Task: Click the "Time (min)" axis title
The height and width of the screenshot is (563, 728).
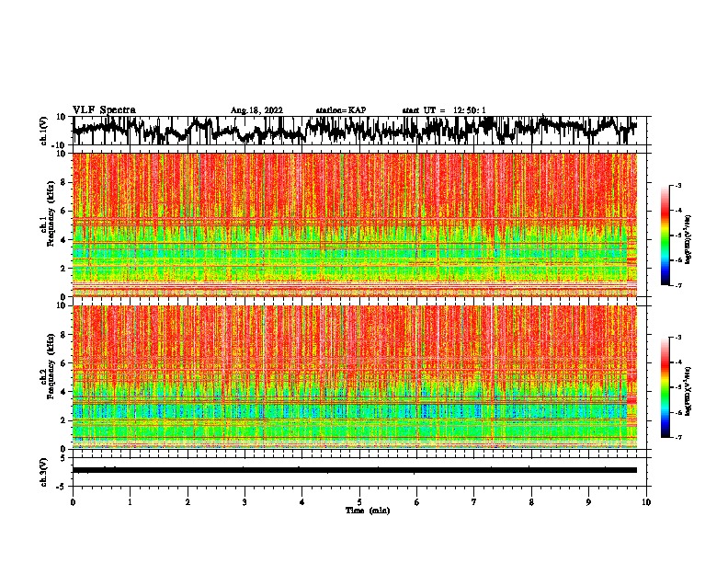Action: 368,511
